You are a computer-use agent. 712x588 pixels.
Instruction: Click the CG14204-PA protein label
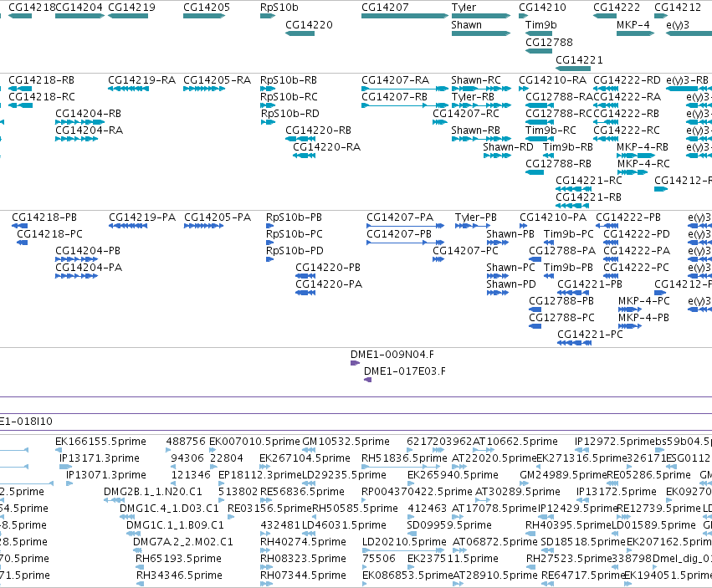[x=89, y=268]
